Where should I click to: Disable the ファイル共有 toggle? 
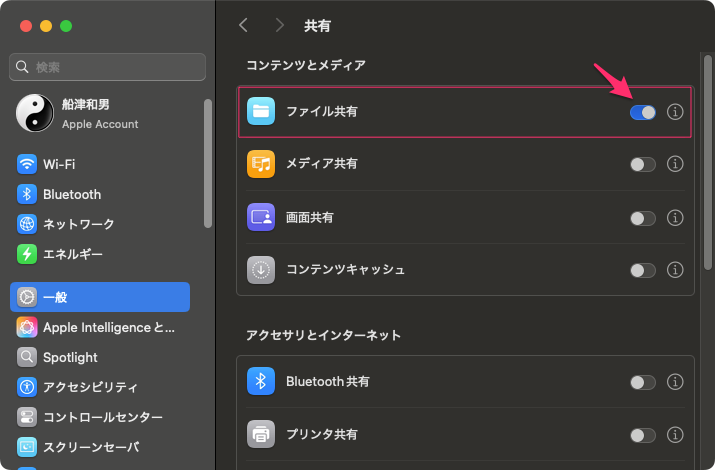[642, 112]
